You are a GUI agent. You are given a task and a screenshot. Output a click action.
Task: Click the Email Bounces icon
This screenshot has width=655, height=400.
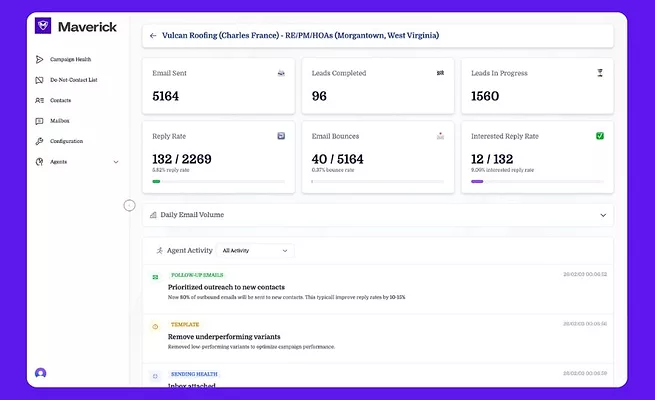(x=440, y=135)
